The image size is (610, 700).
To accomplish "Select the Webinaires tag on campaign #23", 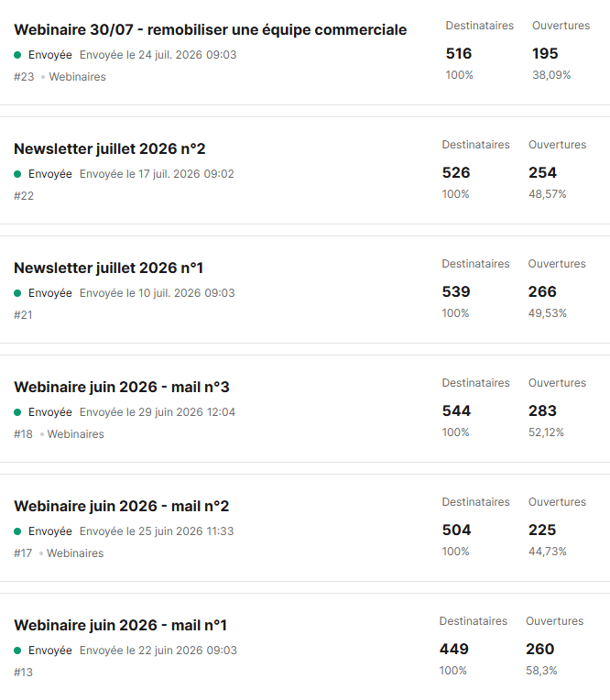I will tap(77, 77).
